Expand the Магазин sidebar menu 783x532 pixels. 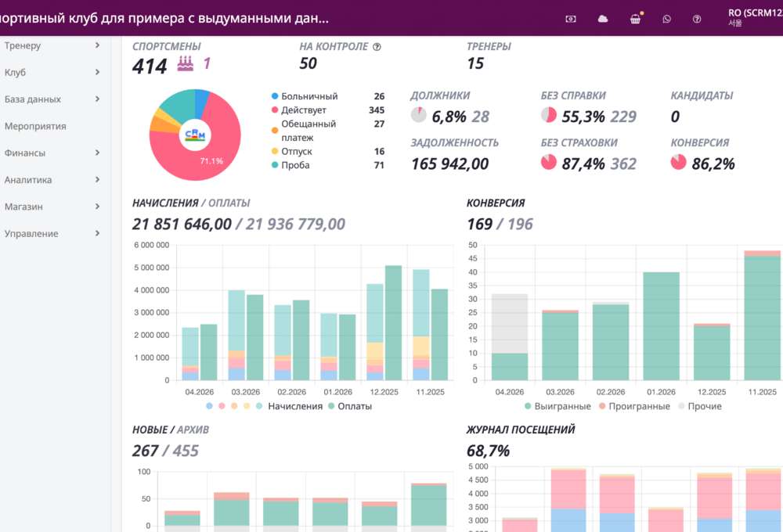pos(52,207)
